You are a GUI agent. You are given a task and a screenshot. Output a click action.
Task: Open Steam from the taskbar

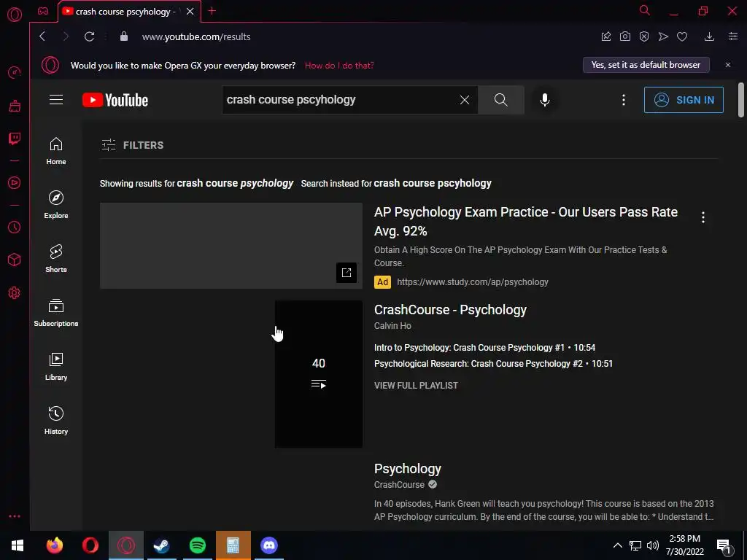coord(161,545)
